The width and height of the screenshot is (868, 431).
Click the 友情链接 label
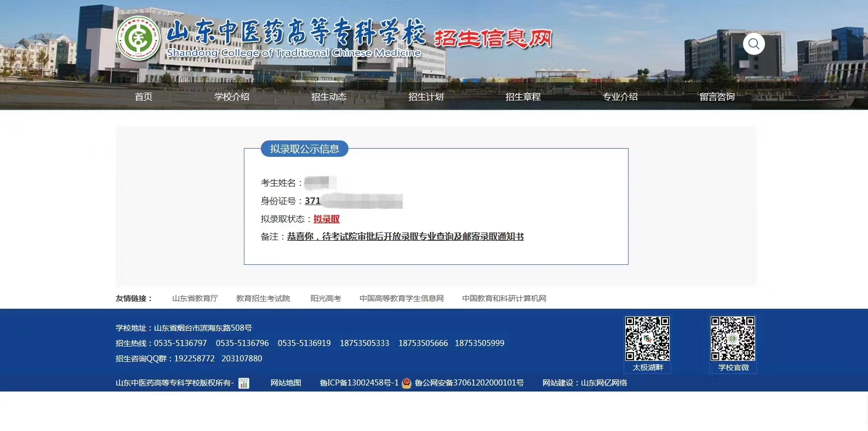pos(134,298)
